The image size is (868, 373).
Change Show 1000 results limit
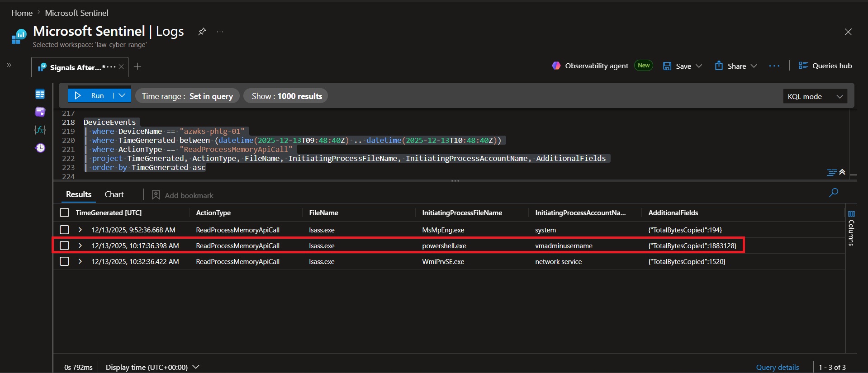[286, 96]
